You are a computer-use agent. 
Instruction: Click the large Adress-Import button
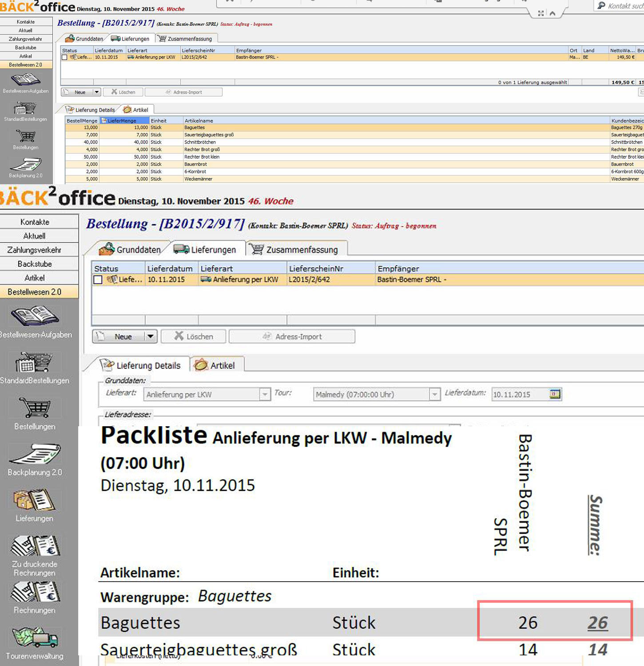click(292, 337)
